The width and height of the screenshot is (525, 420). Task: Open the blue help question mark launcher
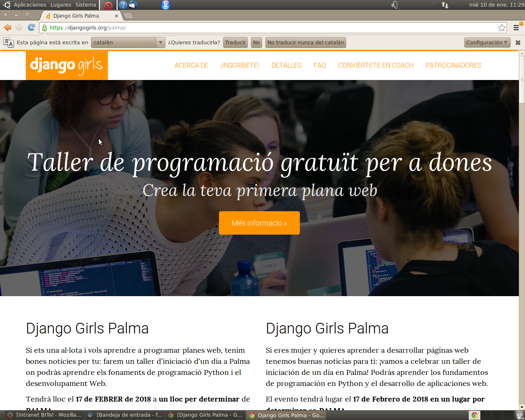[x=123, y=5]
